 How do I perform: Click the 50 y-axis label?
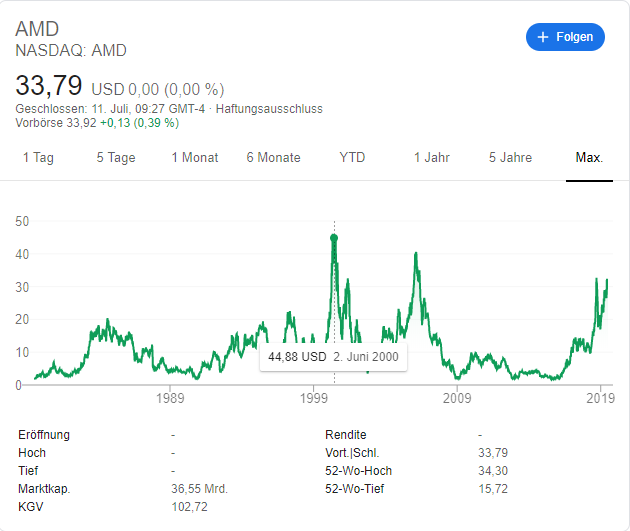click(x=22, y=221)
